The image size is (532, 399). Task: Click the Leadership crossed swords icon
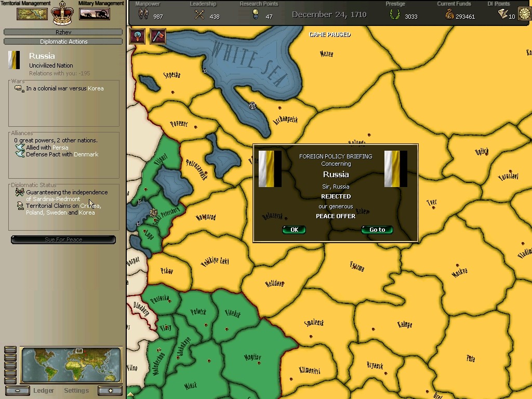point(199,14)
